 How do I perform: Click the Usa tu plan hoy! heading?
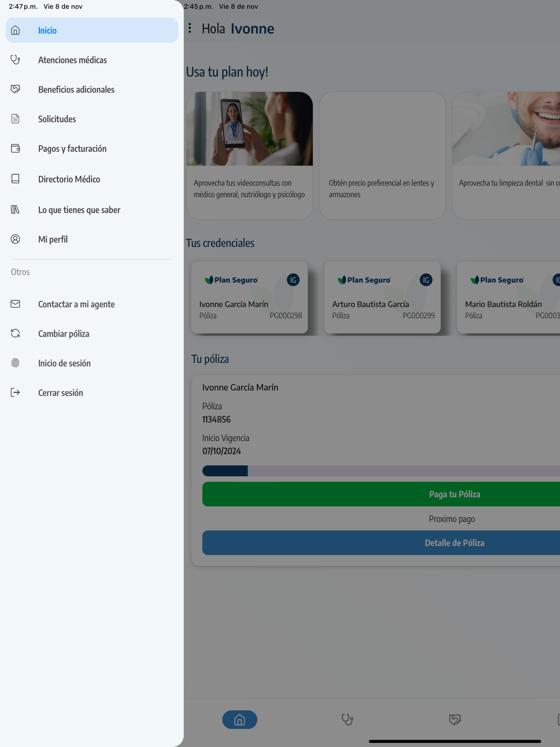(x=227, y=72)
